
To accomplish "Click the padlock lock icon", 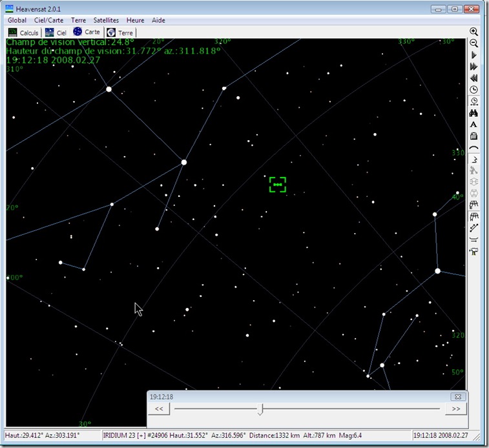I will (x=473, y=136).
